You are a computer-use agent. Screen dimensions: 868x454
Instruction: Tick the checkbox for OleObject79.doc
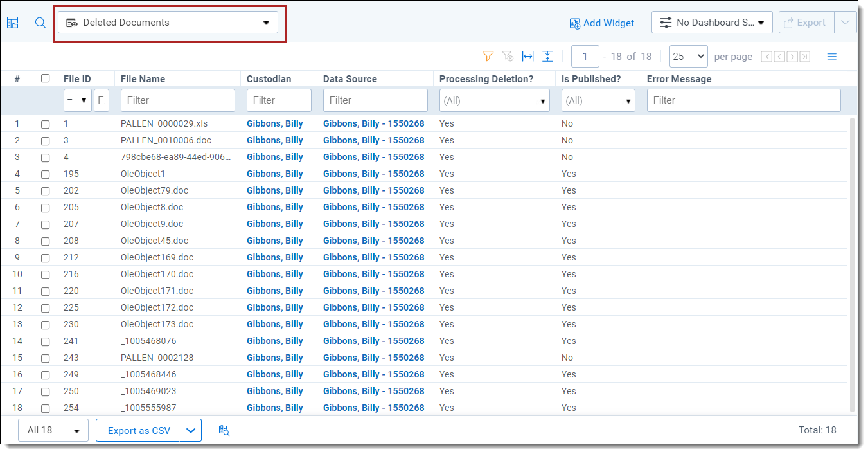coord(45,191)
